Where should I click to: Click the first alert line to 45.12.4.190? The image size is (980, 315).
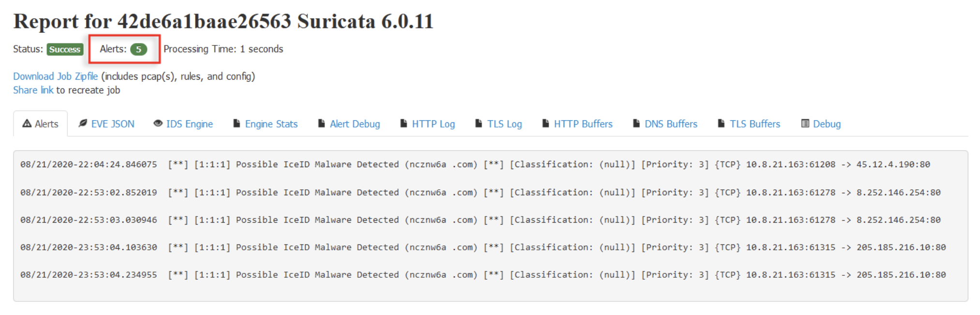coord(475,164)
